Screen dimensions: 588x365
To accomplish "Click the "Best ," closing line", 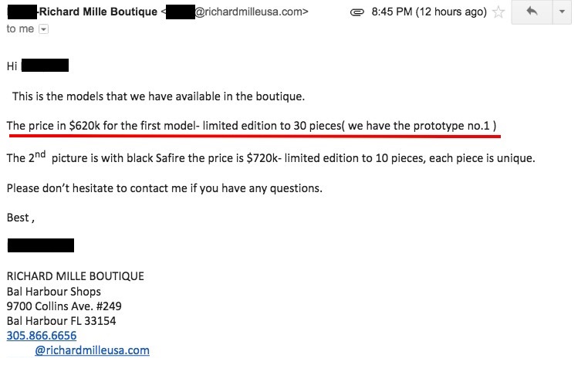I will (20, 218).
